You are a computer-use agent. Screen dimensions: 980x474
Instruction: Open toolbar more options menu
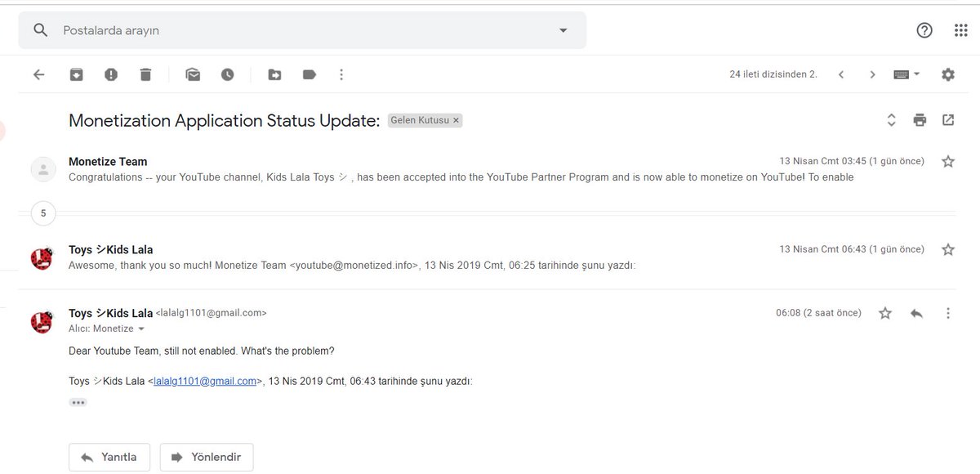click(x=341, y=74)
